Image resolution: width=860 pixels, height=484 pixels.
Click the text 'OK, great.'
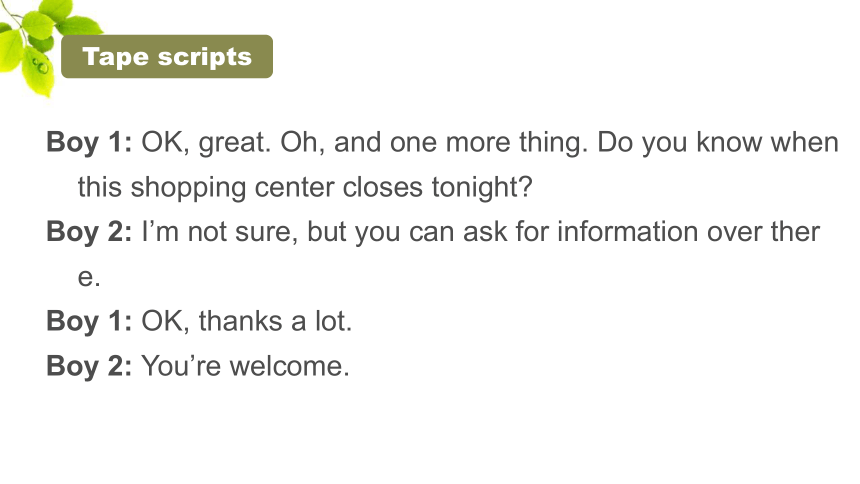(x=206, y=143)
